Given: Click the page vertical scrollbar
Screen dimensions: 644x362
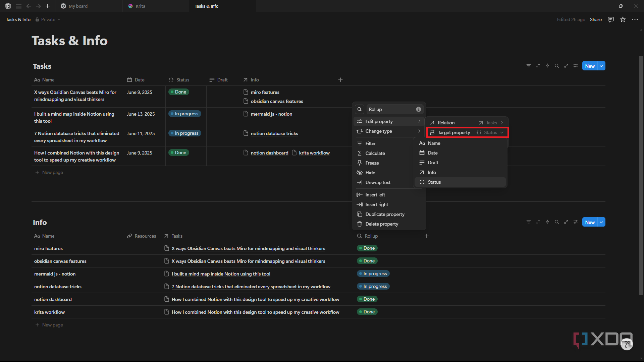Looking at the screenshot, I should pos(641,176).
